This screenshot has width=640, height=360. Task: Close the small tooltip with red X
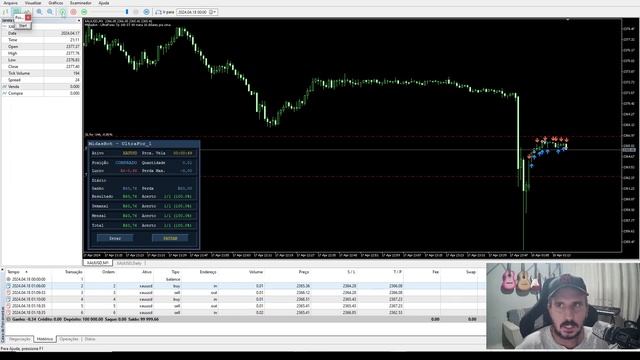click(x=28, y=18)
